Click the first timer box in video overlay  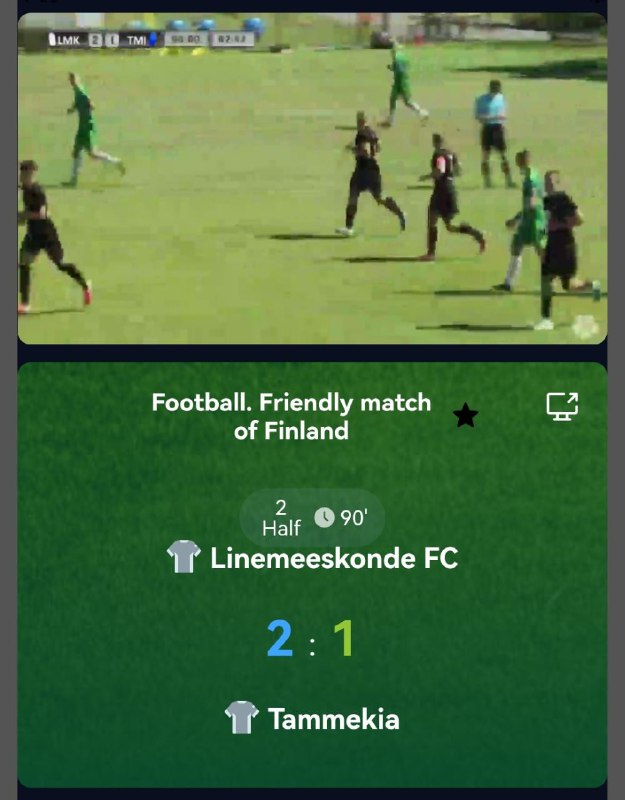tap(186, 39)
